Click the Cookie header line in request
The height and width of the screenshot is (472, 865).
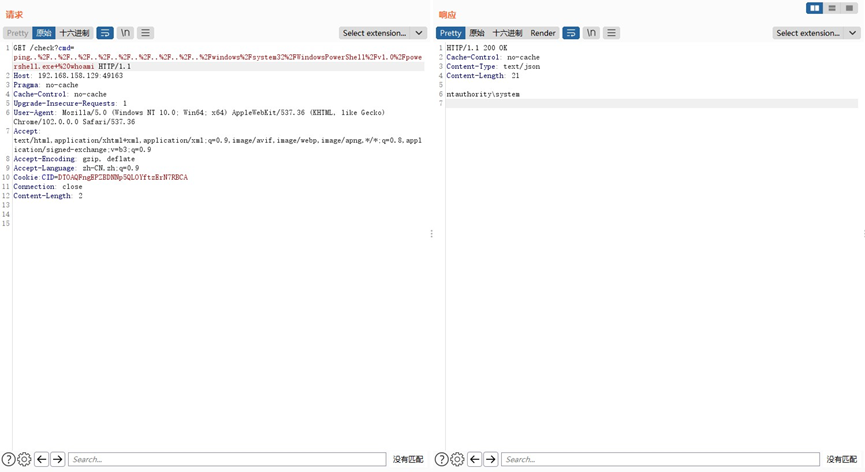coord(100,177)
